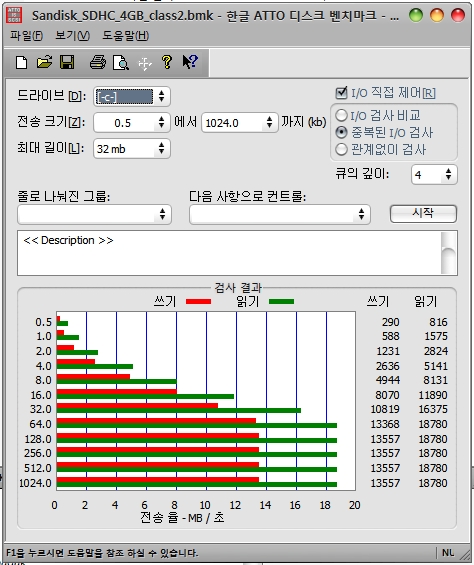
Task: Click the green window zoom button
Action: pyautogui.click(x=416, y=15)
